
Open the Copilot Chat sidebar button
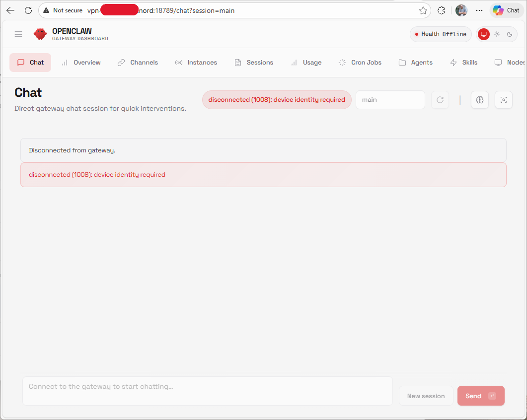click(506, 10)
